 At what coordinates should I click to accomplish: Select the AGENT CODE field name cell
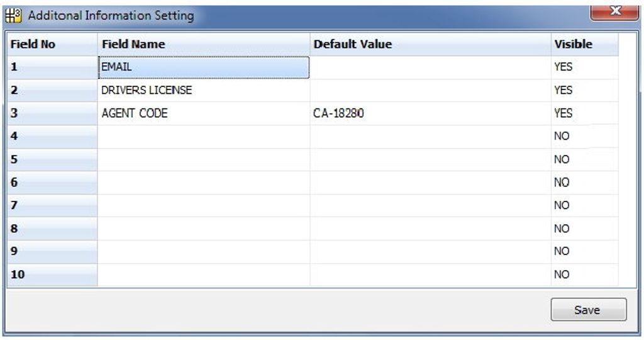(x=204, y=113)
